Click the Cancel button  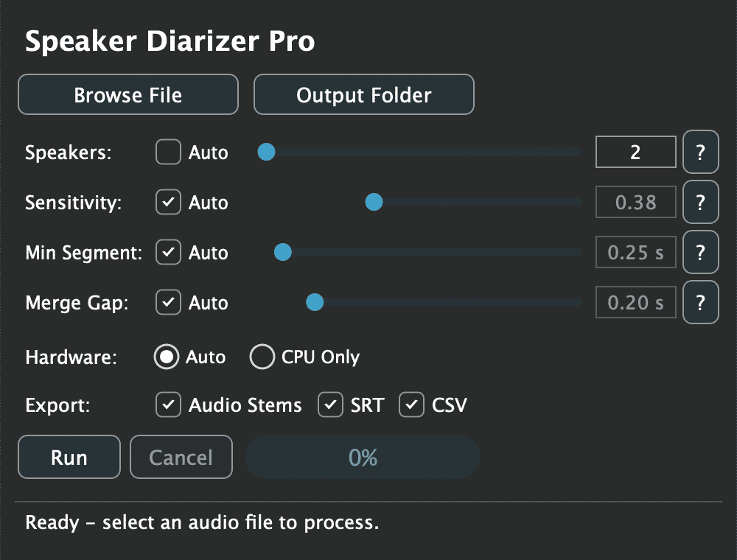(181, 457)
